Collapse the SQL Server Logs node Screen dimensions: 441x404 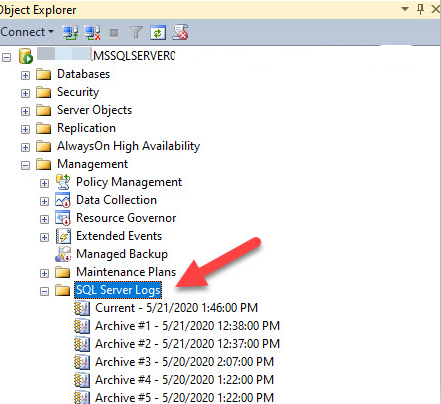click(44, 291)
